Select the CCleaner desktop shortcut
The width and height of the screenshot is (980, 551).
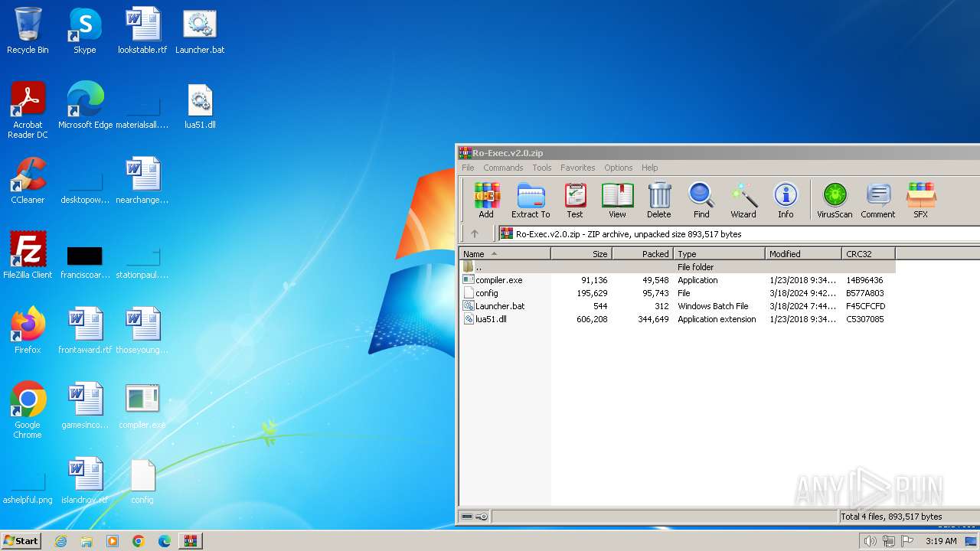point(28,181)
